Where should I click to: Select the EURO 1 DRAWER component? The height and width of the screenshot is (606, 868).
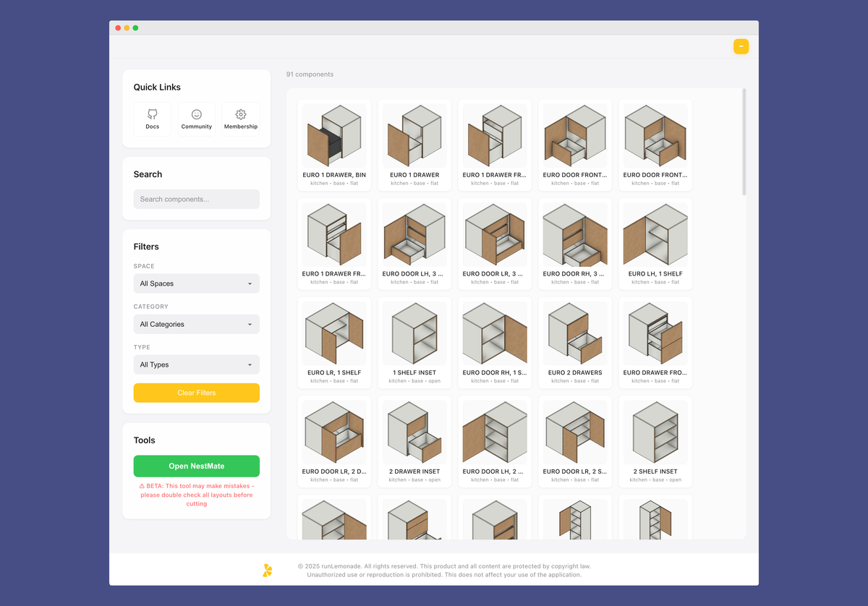point(414,134)
